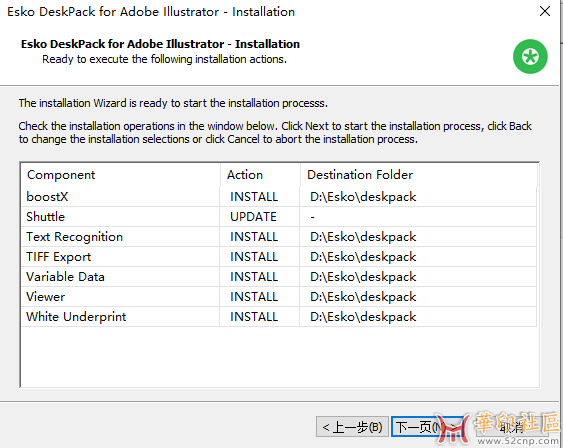The image size is (563, 448).
Task: Click the boostX destination folder path
Action: [x=363, y=197]
